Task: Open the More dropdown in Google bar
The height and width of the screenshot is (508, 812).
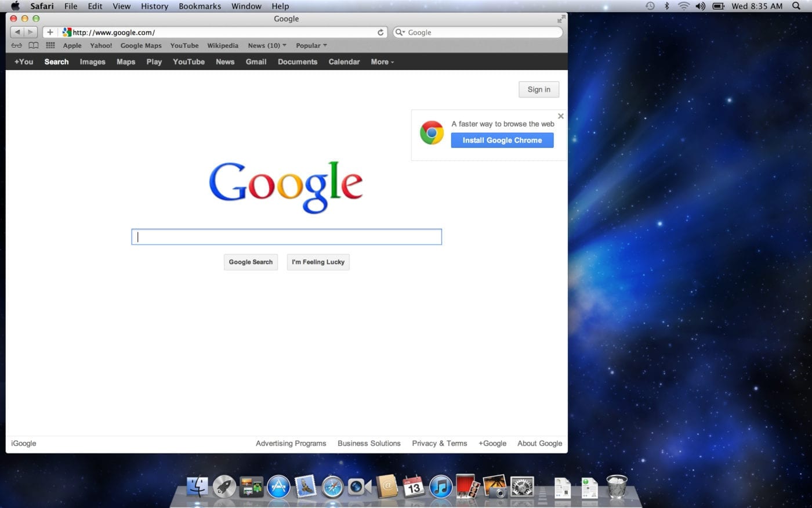Action: coord(382,62)
